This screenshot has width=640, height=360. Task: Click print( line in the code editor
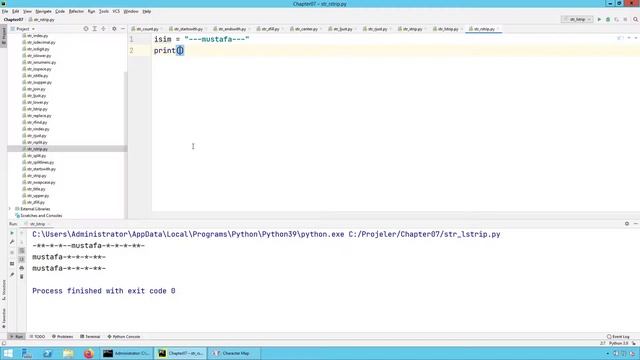(169, 51)
